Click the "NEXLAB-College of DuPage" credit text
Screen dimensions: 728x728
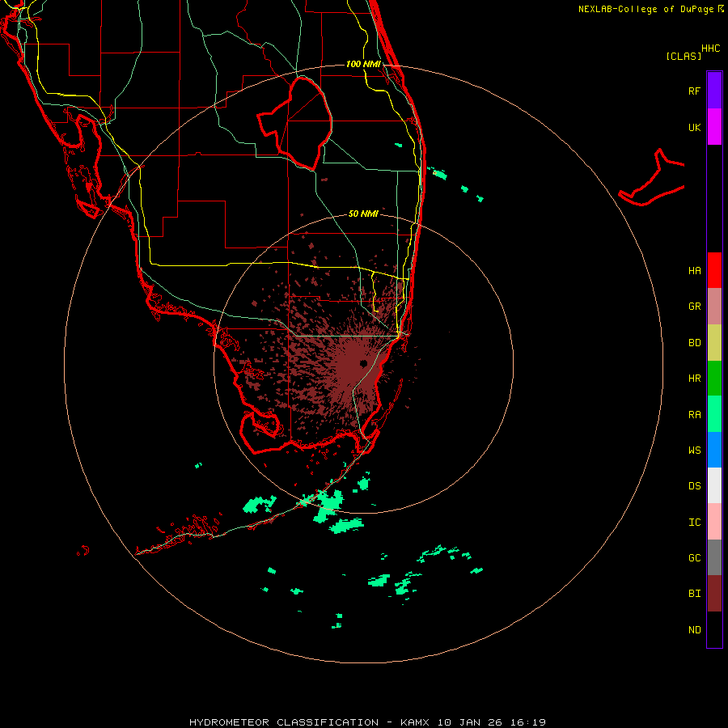click(645, 9)
